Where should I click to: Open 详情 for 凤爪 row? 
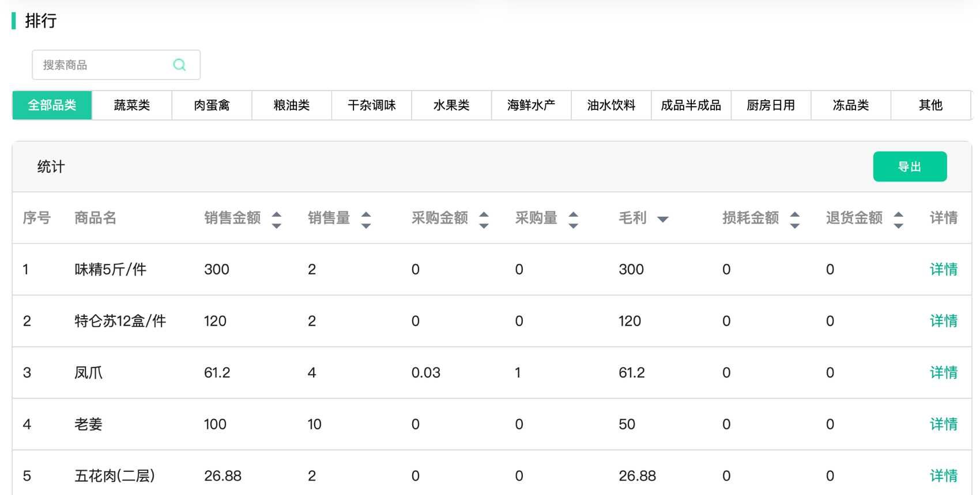(943, 373)
